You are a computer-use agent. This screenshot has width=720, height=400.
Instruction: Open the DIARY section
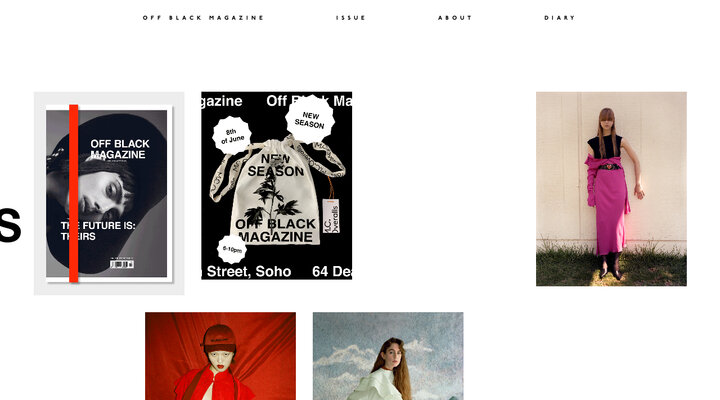(x=559, y=18)
